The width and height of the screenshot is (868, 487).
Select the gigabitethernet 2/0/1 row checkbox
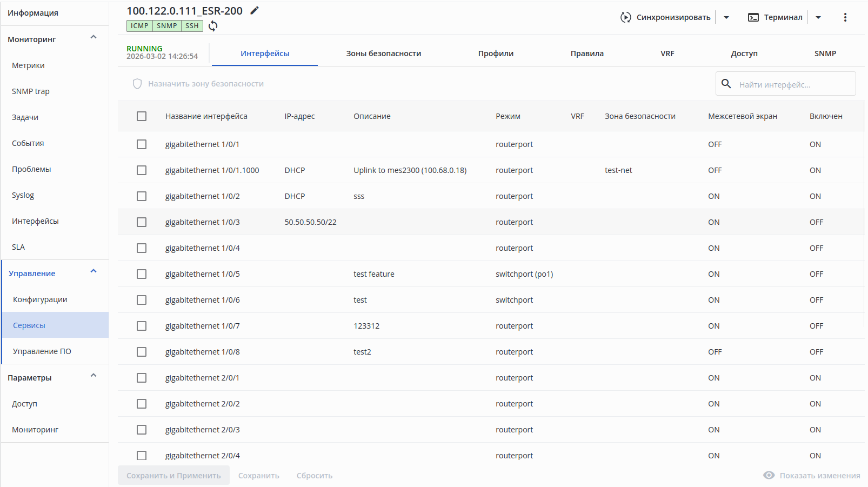[142, 378]
